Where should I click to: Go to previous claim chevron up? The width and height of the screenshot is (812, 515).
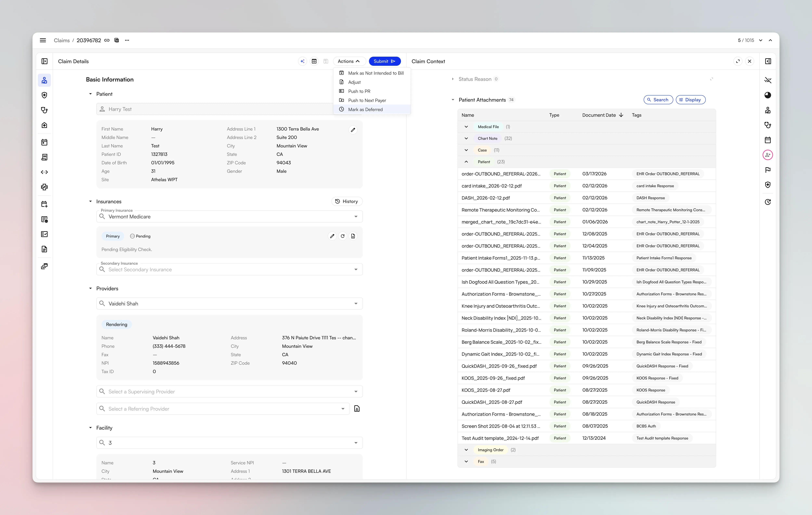(771, 40)
